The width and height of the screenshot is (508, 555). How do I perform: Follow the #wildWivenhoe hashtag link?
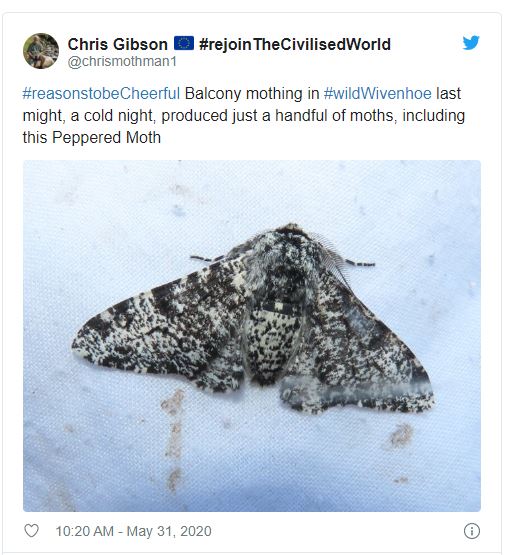pos(377,94)
